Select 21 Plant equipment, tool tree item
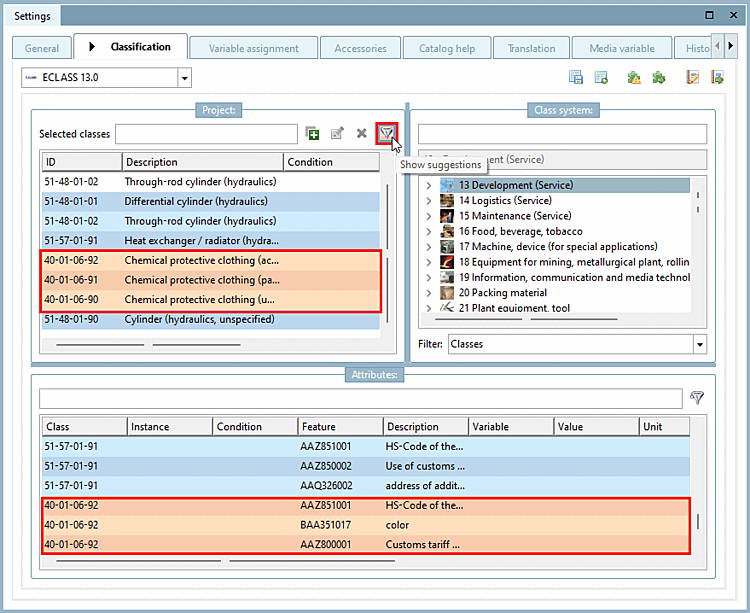This screenshot has height=613, width=750. [x=514, y=307]
